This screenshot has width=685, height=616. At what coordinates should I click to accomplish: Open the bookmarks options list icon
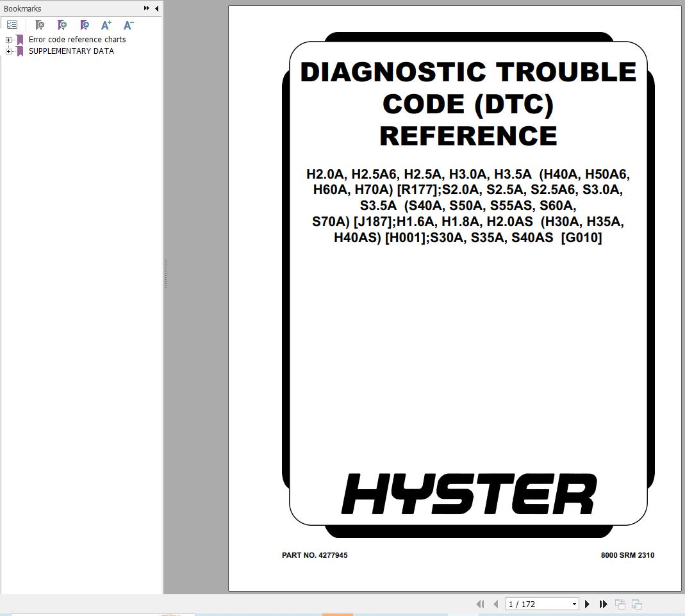pyautogui.click(x=12, y=25)
